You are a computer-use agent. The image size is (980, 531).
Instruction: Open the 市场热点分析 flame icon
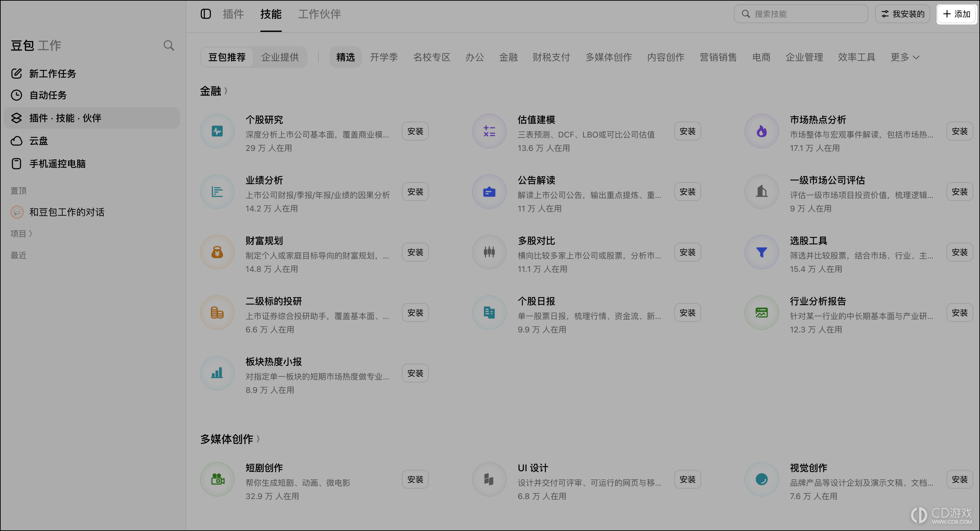click(761, 131)
